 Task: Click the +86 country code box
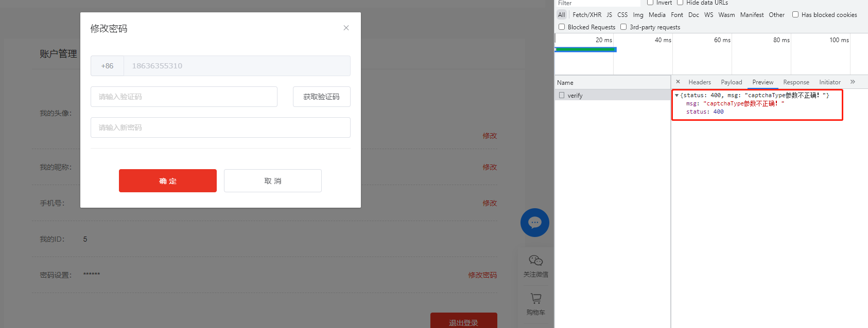tap(107, 66)
